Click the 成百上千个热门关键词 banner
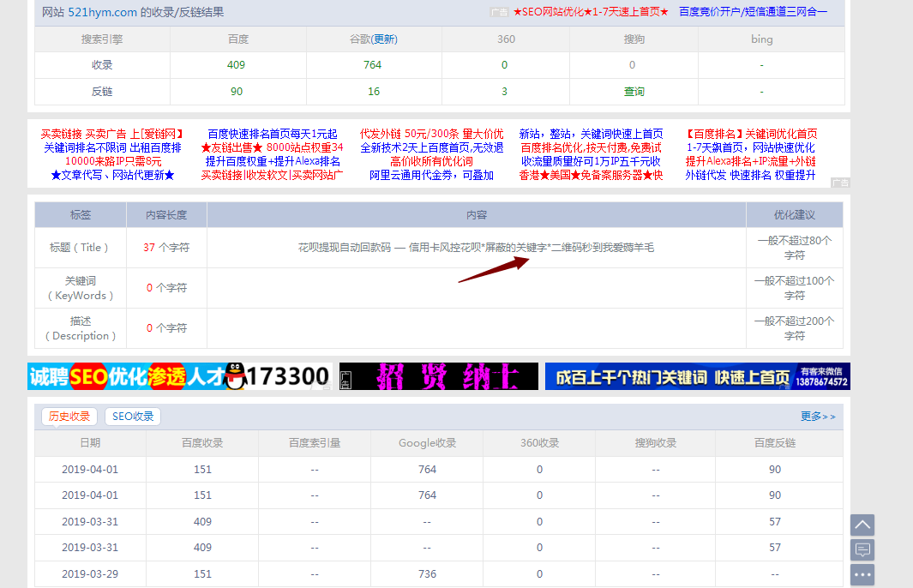 [698, 376]
